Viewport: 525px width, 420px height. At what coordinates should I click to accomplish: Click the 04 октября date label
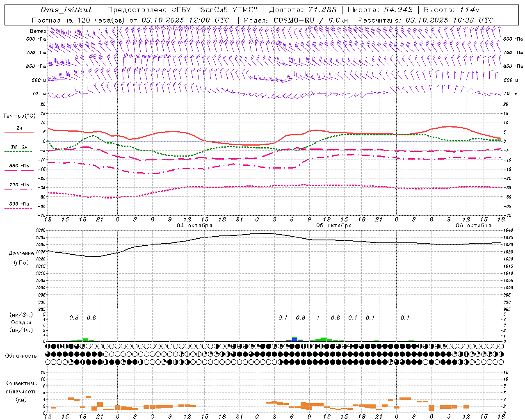tap(194, 226)
